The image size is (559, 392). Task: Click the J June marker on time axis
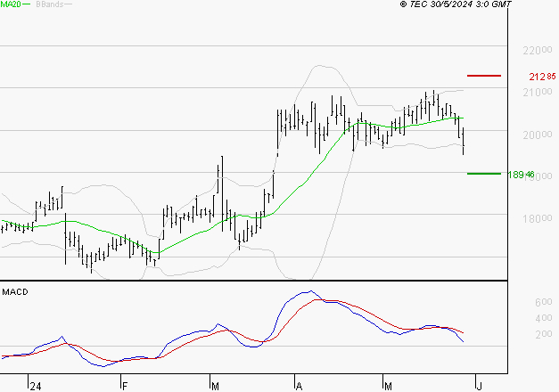click(x=480, y=387)
